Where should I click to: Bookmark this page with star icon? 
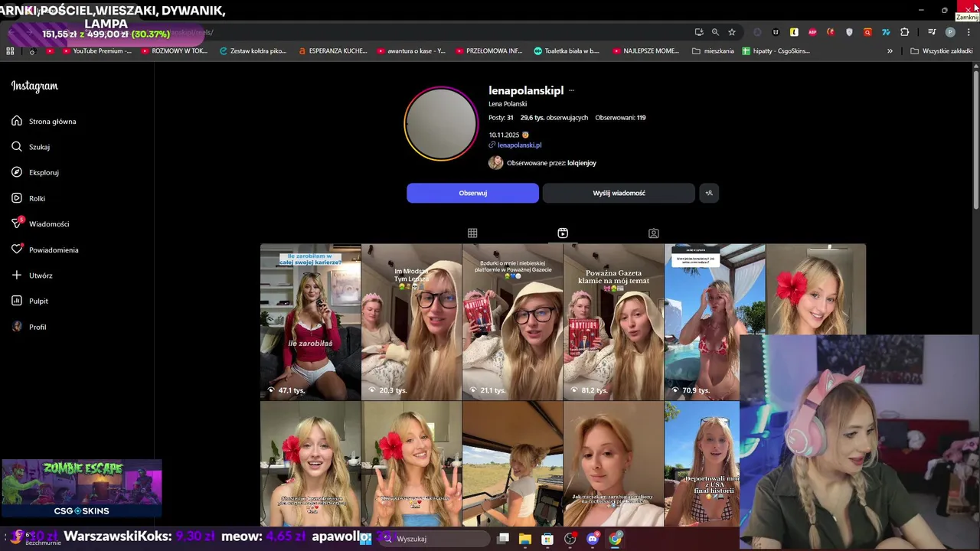point(732,32)
